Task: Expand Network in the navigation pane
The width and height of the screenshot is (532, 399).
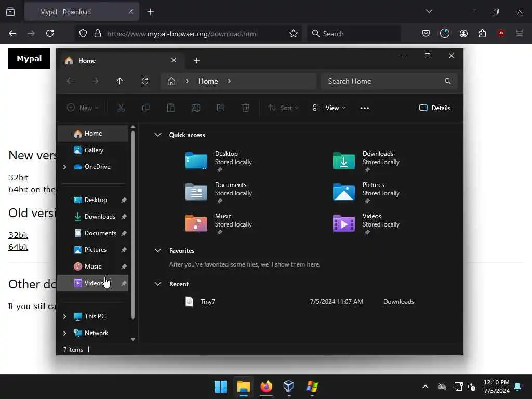Action: click(64, 333)
